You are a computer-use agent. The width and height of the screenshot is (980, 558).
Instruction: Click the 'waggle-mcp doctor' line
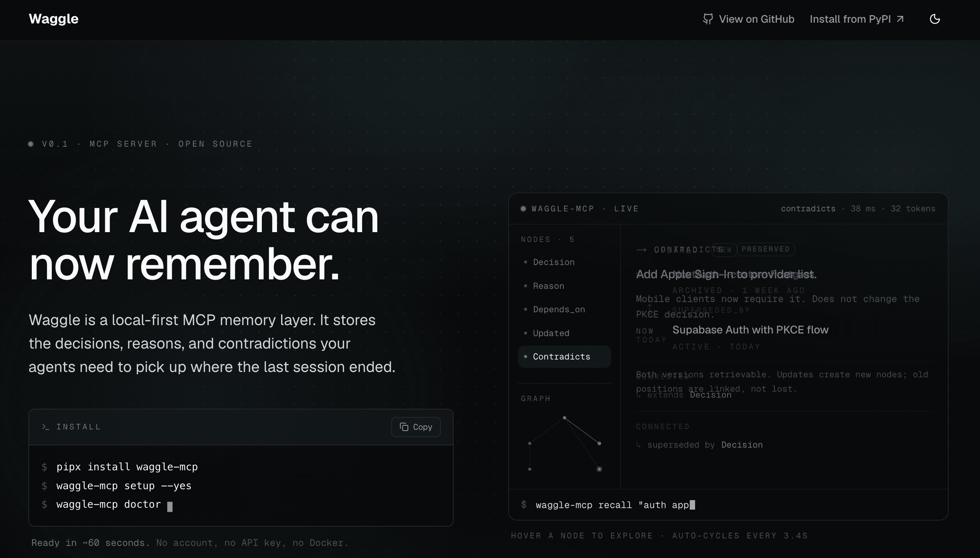click(109, 504)
